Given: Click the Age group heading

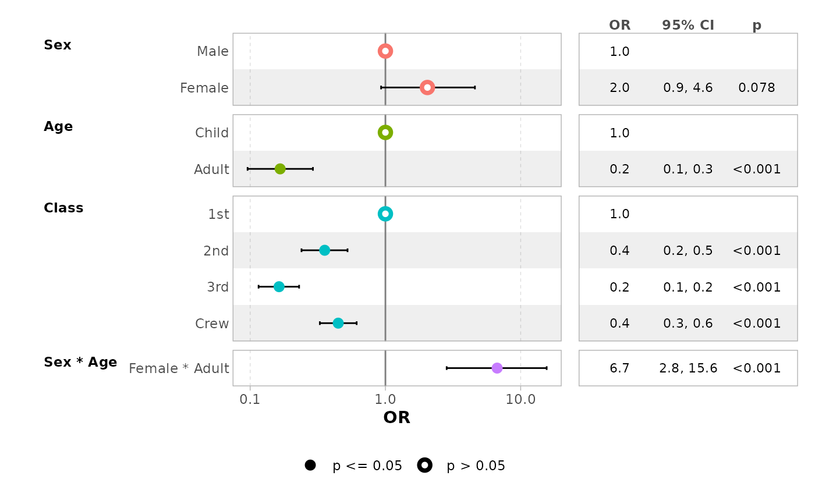Looking at the screenshot, I should click(x=58, y=127).
